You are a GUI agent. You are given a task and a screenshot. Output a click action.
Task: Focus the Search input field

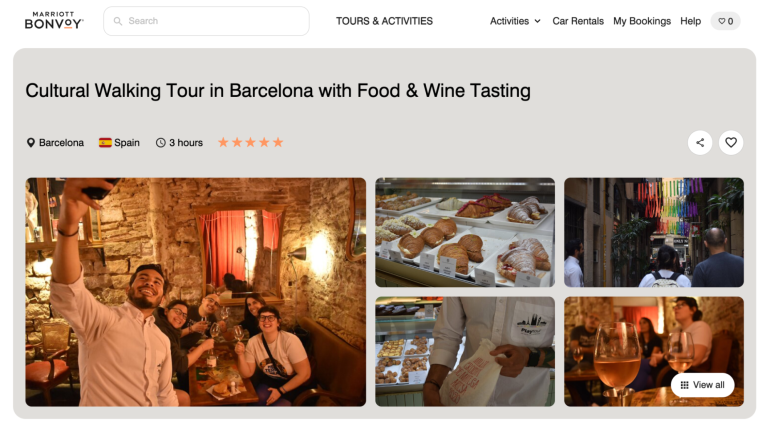(215, 21)
